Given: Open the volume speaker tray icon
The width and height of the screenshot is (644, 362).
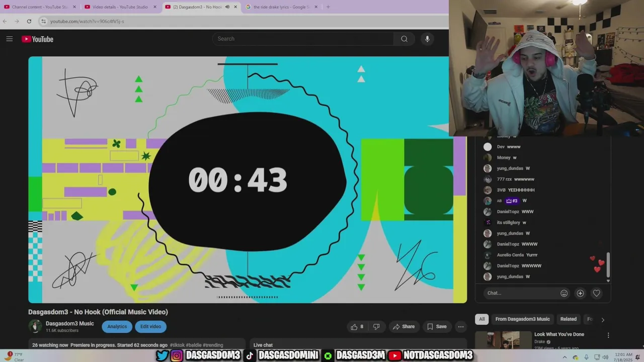Looking at the screenshot, I should 606,357.
